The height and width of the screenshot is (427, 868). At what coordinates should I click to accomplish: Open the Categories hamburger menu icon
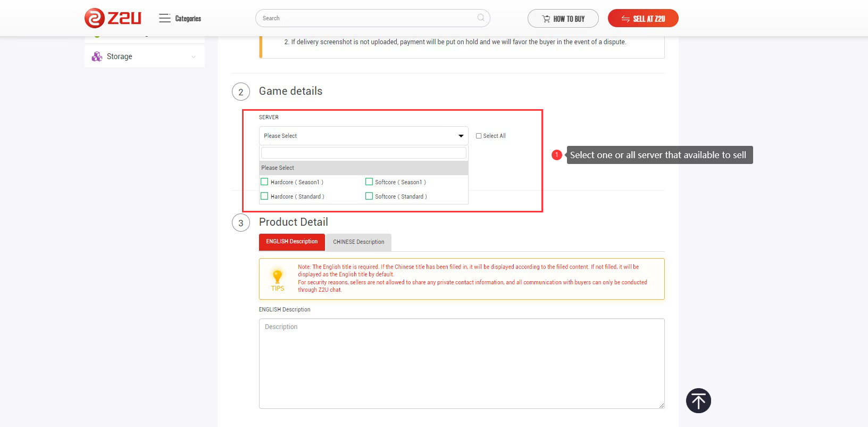coord(165,18)
